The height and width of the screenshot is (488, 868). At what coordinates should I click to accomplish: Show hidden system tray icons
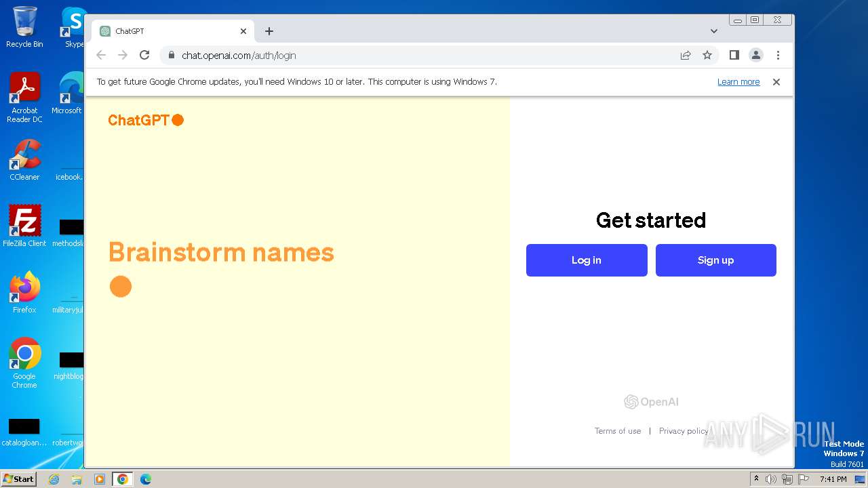pos(756,479)
